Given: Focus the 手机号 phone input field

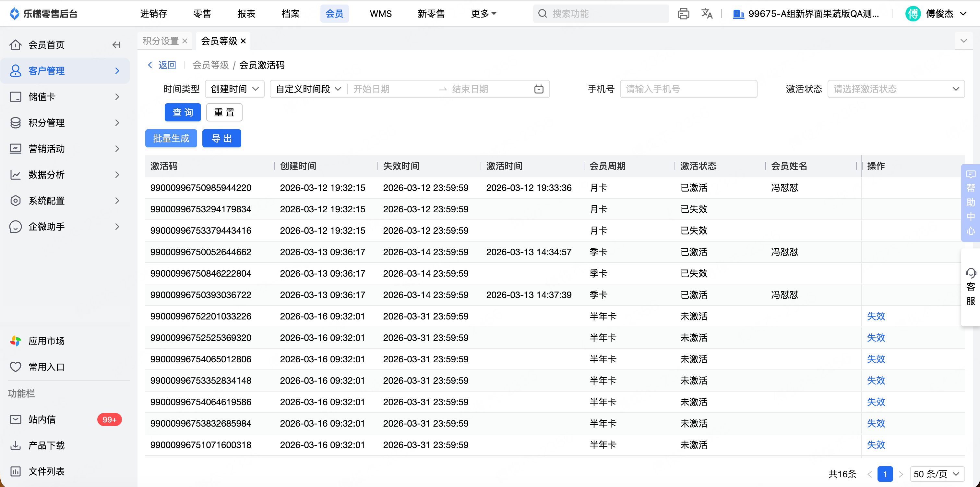Looking at the screenshot, I should [688, 89].
